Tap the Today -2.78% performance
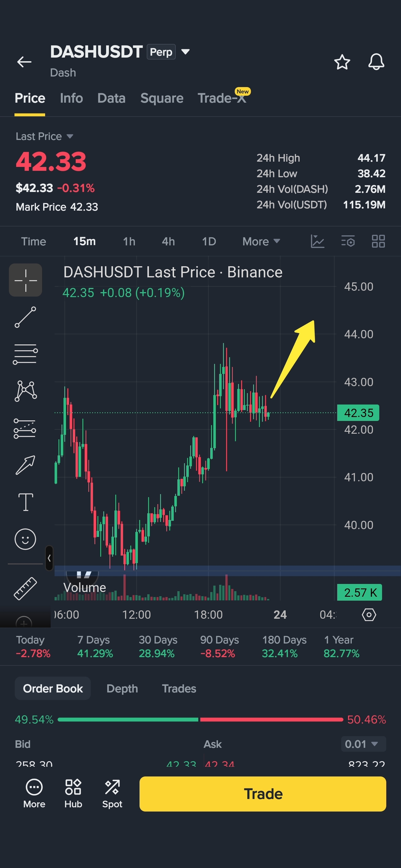Viewport: 401px width, 868px height. tap(33, 647)
